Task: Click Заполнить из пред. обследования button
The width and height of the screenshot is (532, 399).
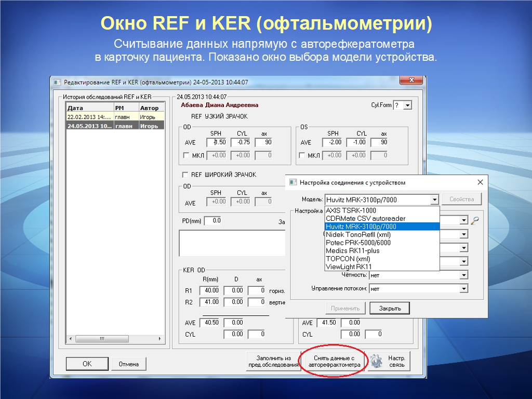Action: point(273,362)
